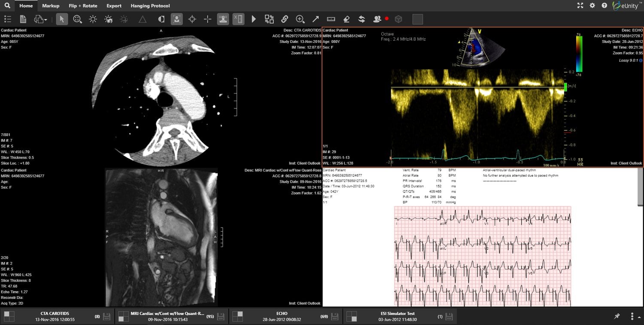Image resolution: width=644 pixels, height=325 pixels.
Task: Toggle the scout lines stamp button
Action: [x=223, y=19]
